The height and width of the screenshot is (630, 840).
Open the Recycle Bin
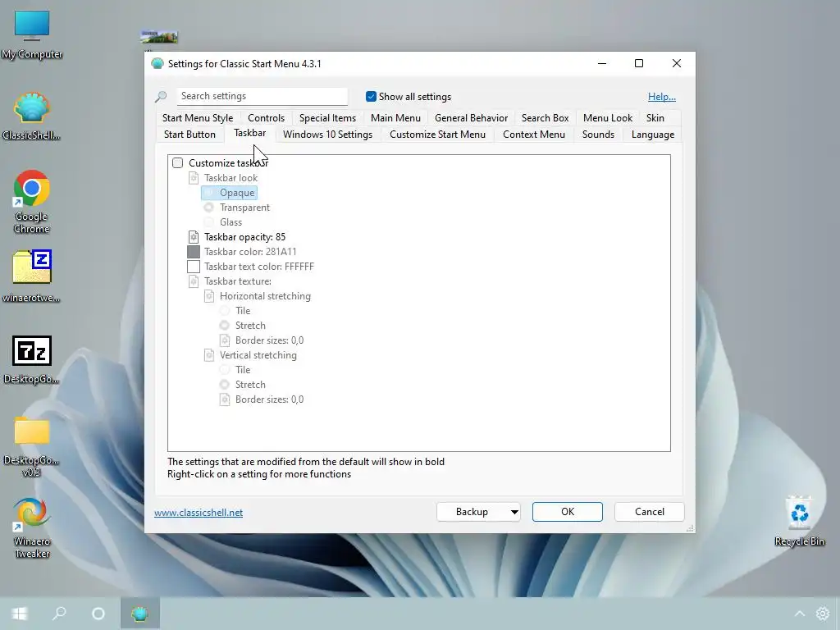point(799,521)
